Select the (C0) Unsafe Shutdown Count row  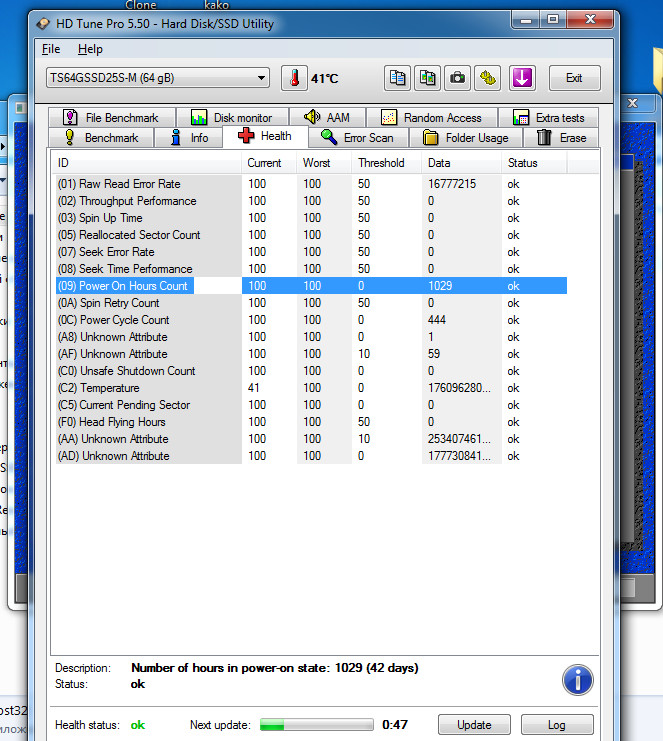coord(311,371)
